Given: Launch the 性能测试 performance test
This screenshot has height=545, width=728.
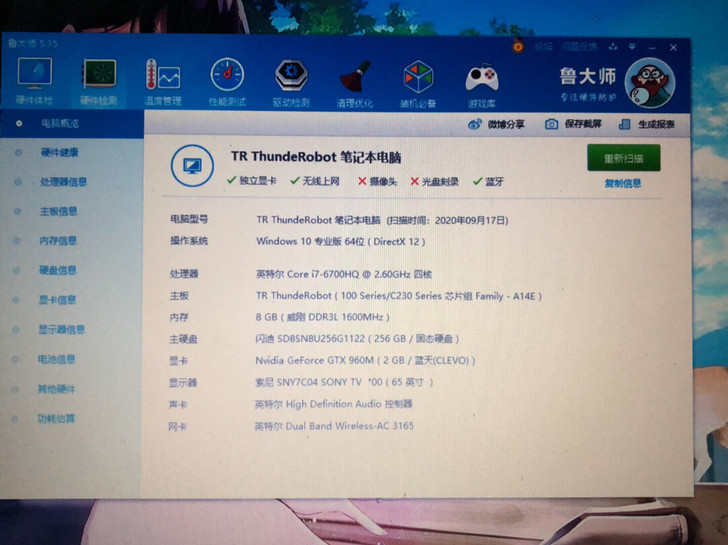Looking at the screenshot, I should (x=227, y=82).
